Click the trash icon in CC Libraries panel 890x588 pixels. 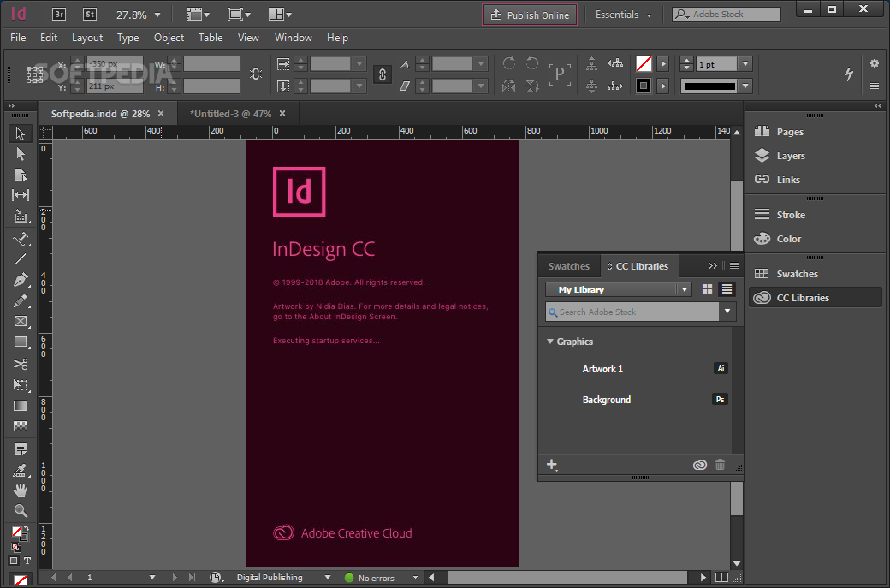click(720, 465)
